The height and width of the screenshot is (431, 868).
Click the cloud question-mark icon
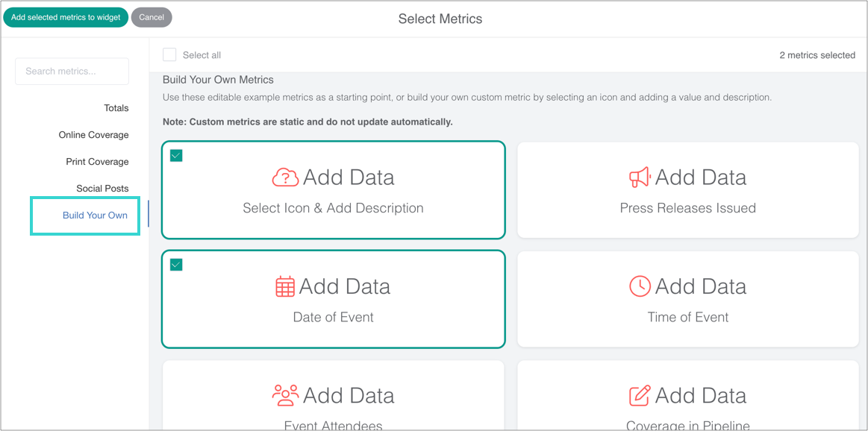click(285, 177)
